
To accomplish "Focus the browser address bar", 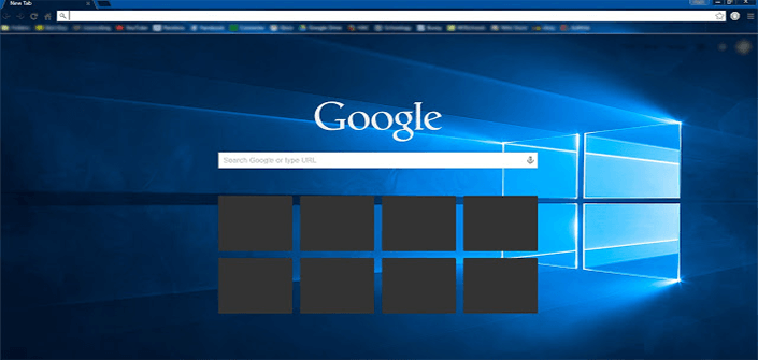I will [392, 16].
